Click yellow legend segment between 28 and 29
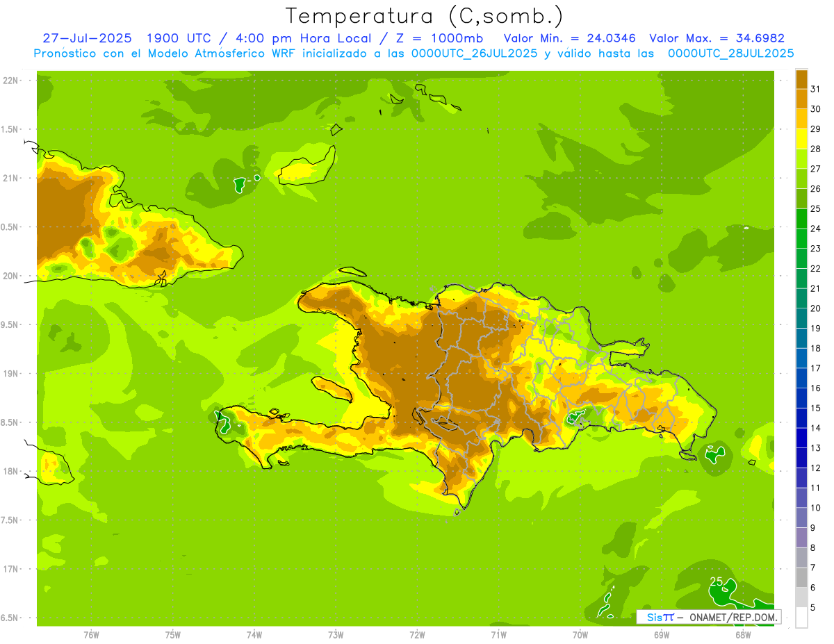Screen dimensions: 834x644 [801, 139]
